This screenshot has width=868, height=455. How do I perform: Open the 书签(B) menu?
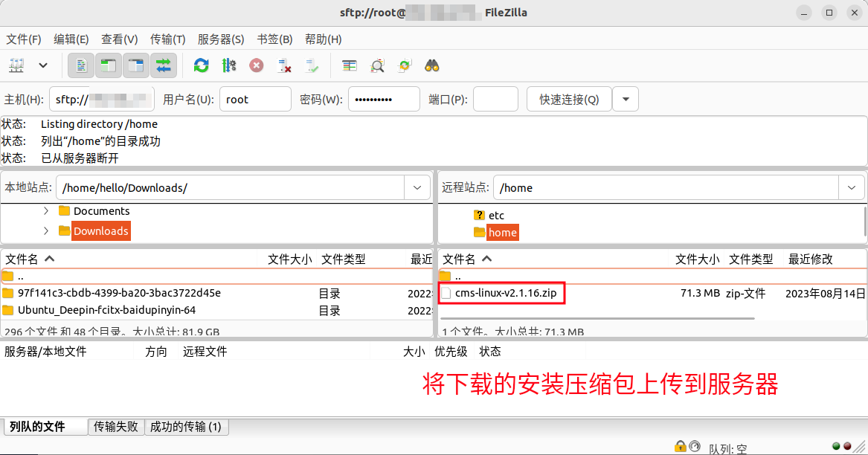[274, 39]
